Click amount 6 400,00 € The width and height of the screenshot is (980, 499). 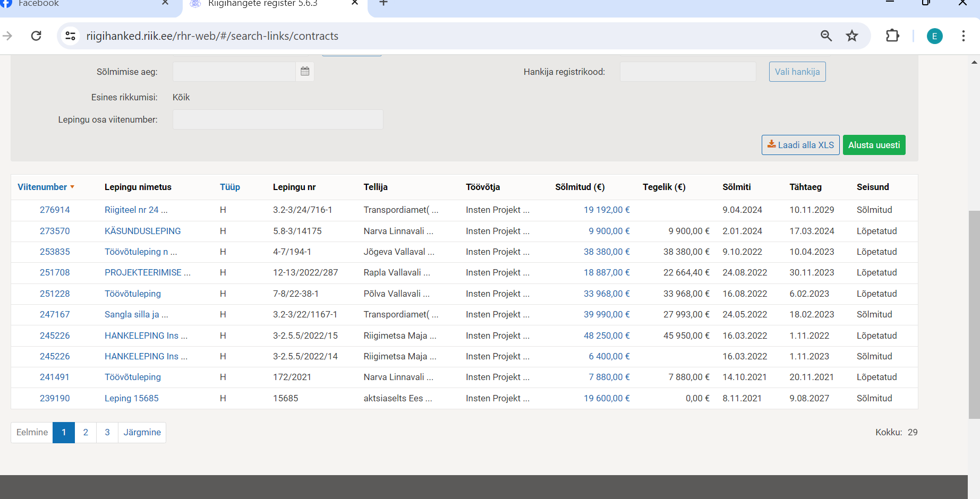pos(609,356)
